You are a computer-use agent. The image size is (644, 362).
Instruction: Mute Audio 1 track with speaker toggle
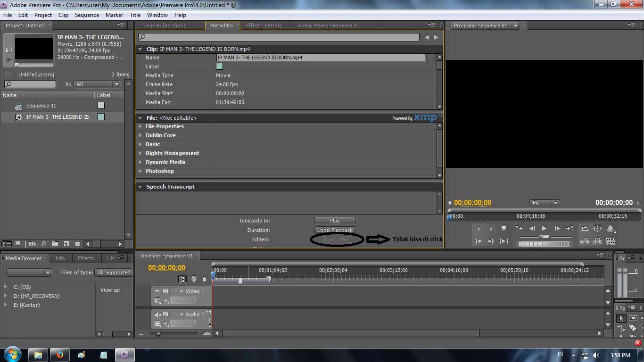(x=157, y=314)
